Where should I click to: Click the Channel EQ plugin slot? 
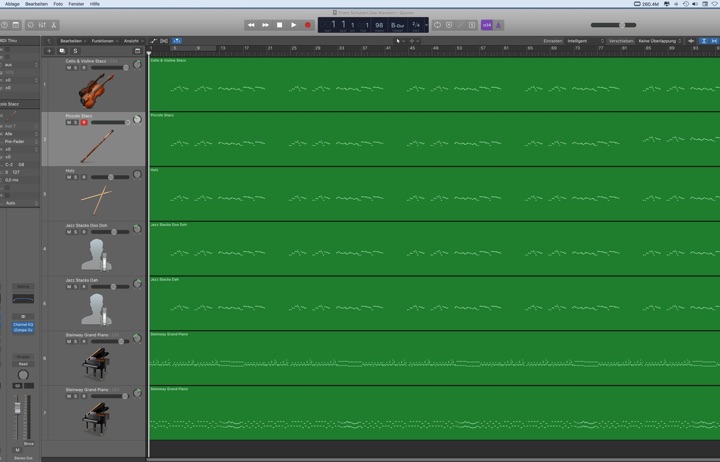[23, 324]
